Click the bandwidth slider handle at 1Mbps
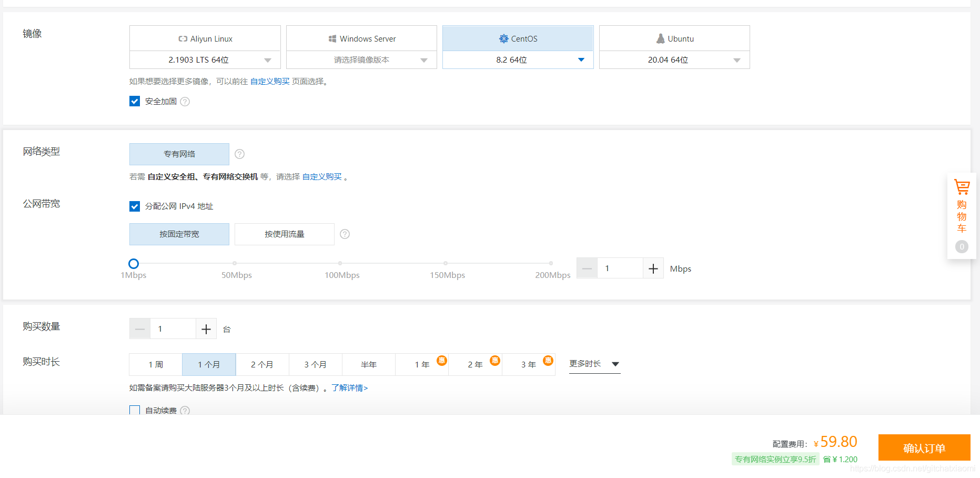Screen dimensions: 980x478 tap(134, 264)
